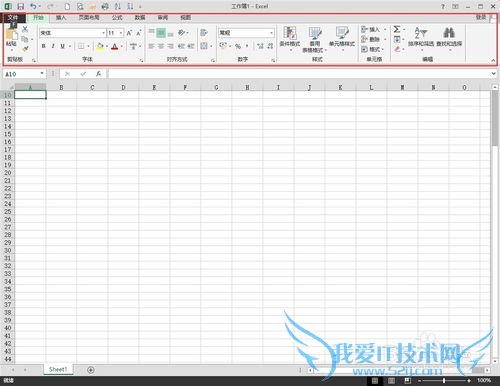Click Format button in Cells group

click(374, 49)
